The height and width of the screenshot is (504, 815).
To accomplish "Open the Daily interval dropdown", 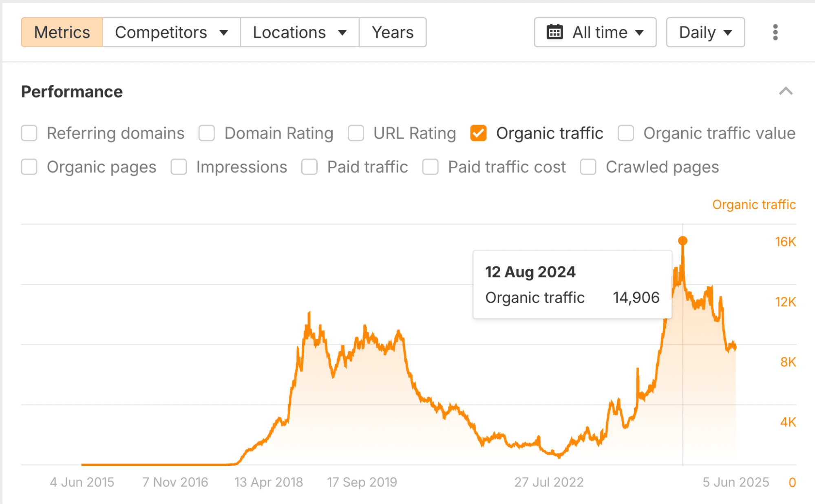I will pyautogui.click(x=705, y=32).
